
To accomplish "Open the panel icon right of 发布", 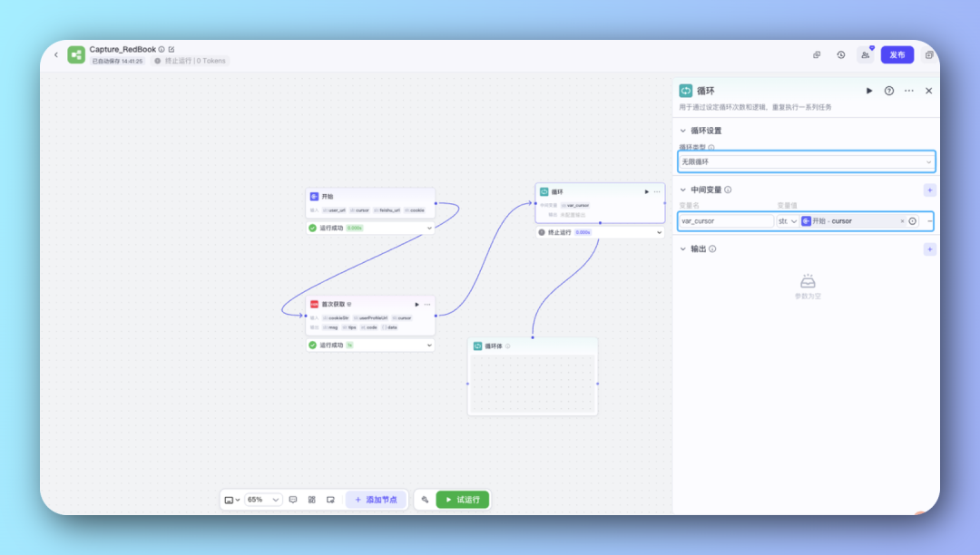I will click(929, 55).
